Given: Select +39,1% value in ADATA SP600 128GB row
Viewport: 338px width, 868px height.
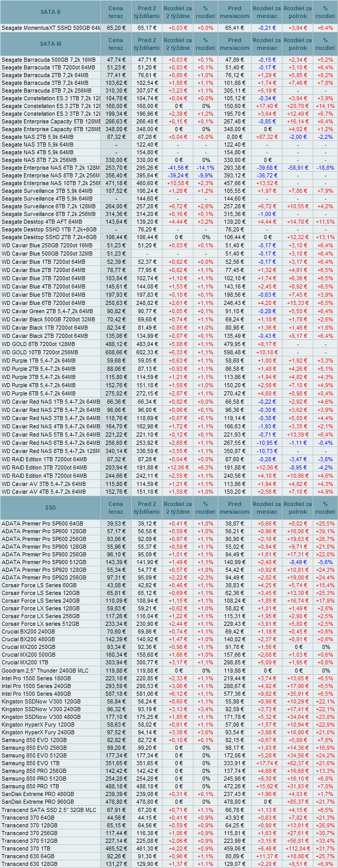Looking at the screenshot, I should click(x=325, y=531).
